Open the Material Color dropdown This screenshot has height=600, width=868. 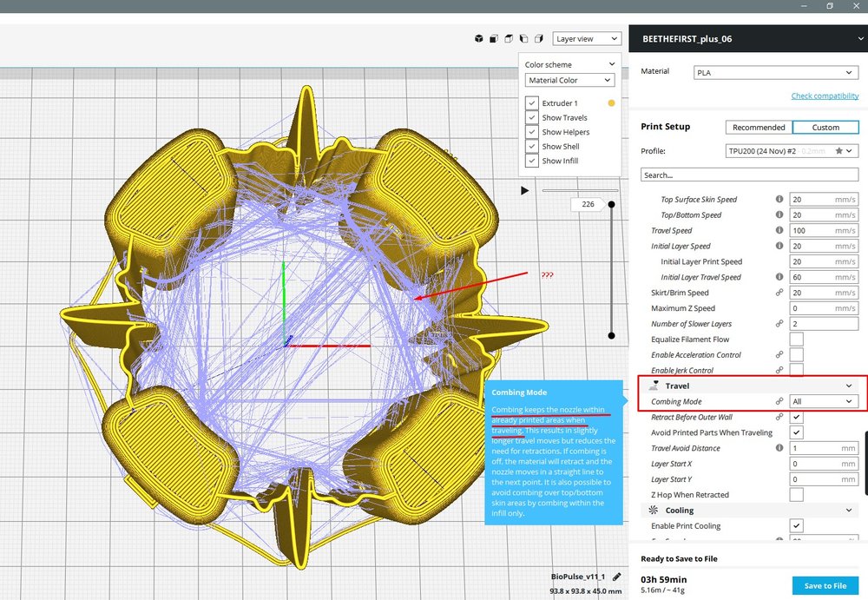569,81
